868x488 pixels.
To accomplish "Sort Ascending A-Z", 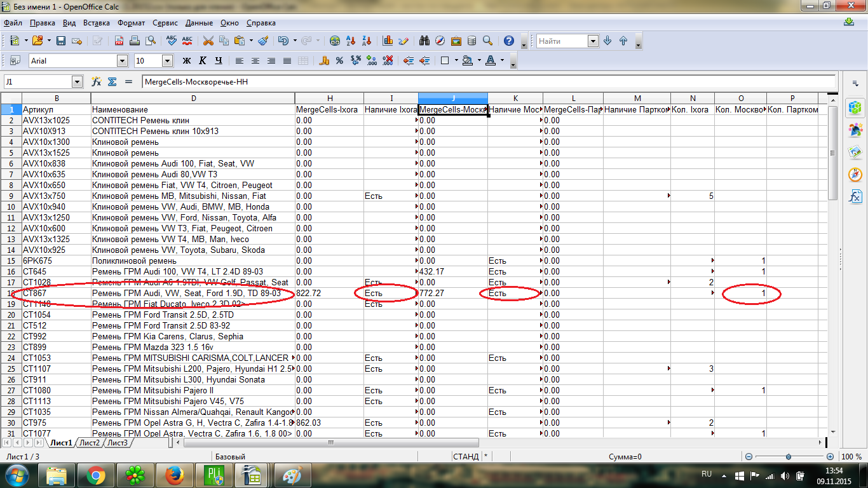I will [x=351, y=41].
